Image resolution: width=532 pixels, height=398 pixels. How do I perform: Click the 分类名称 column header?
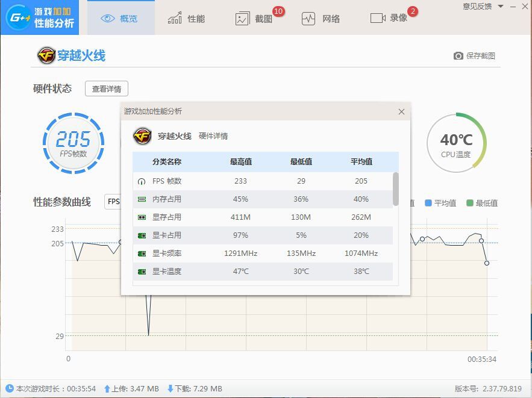[167, 162]
